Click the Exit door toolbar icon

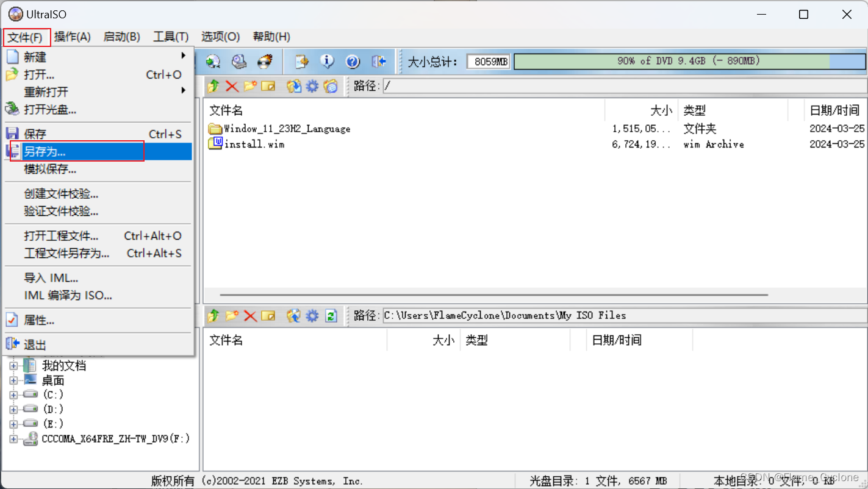[x=379, y=62]
